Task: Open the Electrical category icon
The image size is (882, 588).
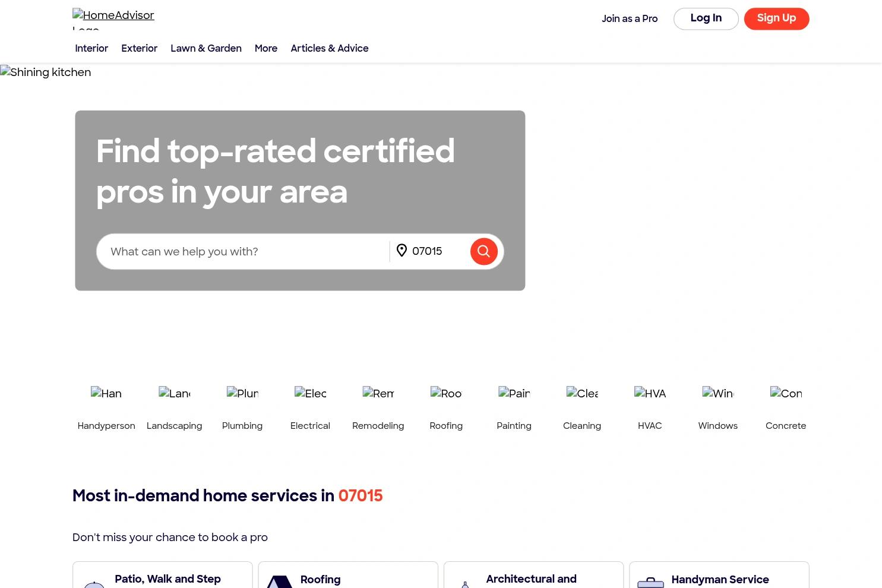Action: 310,393
